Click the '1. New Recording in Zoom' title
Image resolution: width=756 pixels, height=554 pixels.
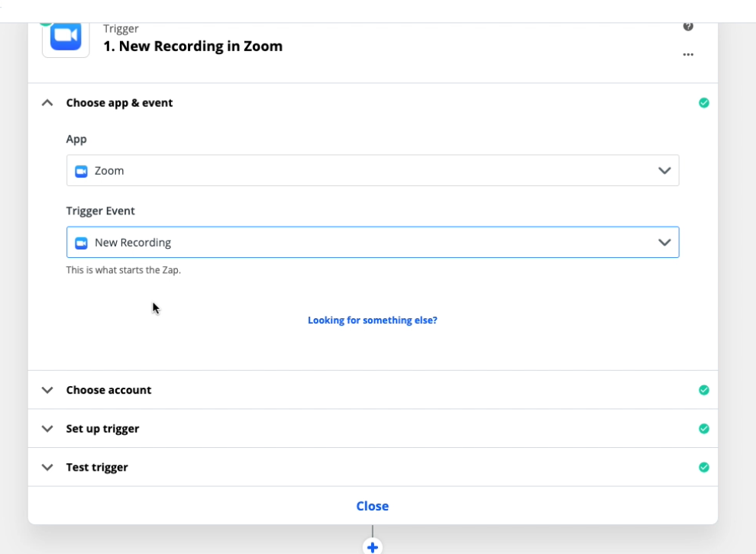click(x=193, y=47)
